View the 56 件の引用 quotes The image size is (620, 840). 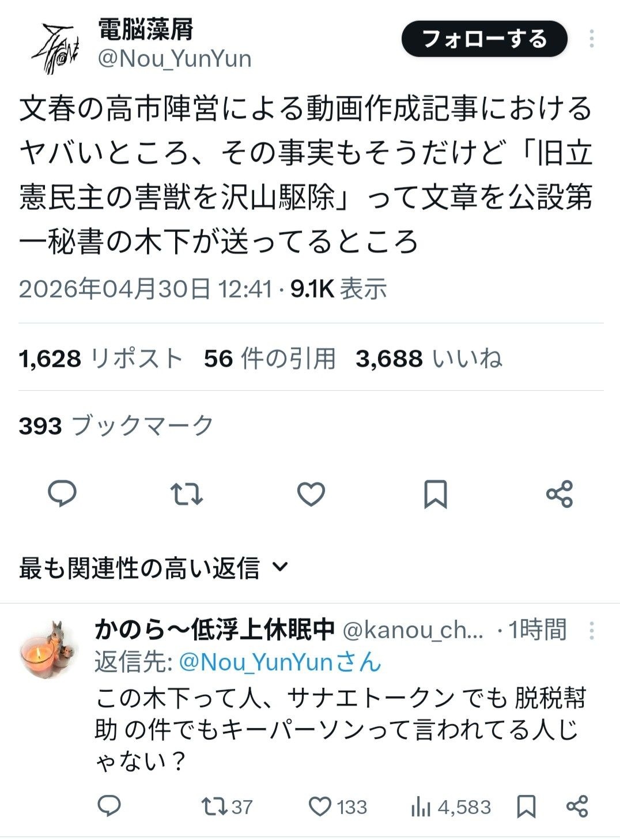tap(270, 359)
